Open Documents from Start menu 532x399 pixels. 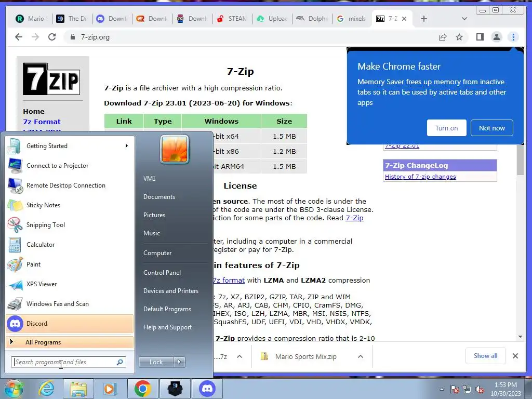[159, 197]
